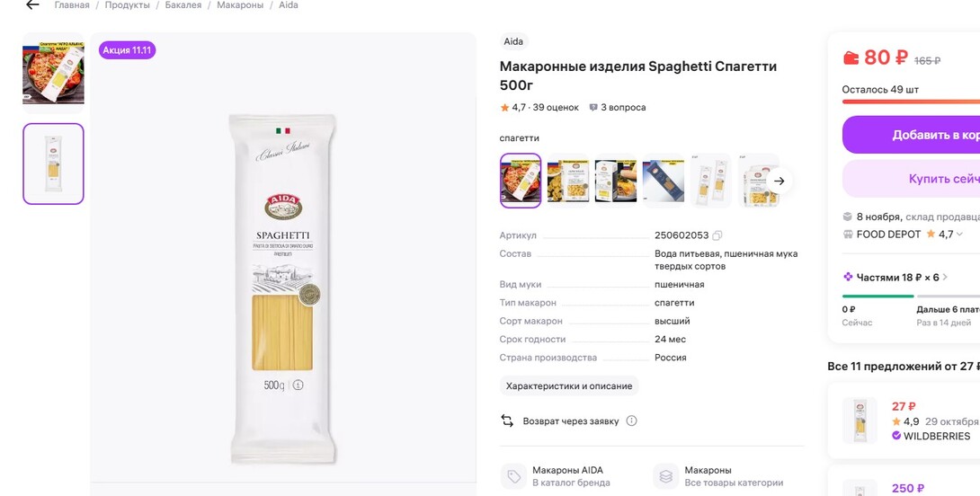Select the first spaghetti variant thumbnail
This screenshot has height=496, width=980.
(521, 181)
